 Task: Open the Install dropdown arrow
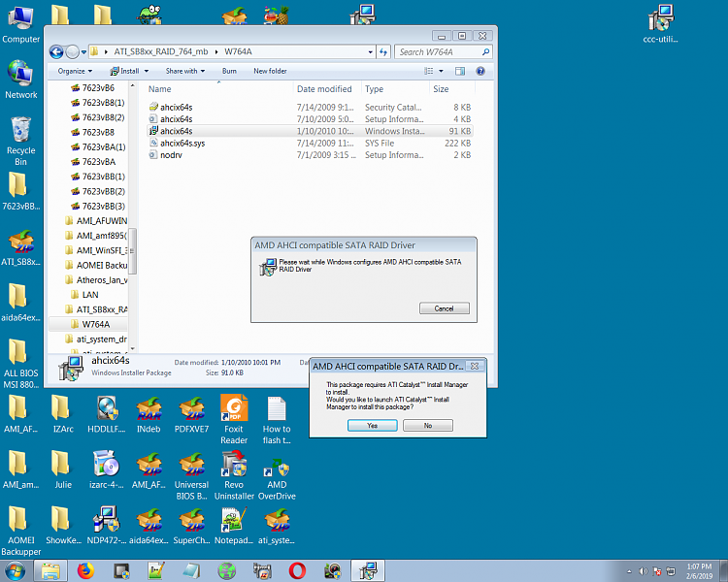(x=147, y=71)
